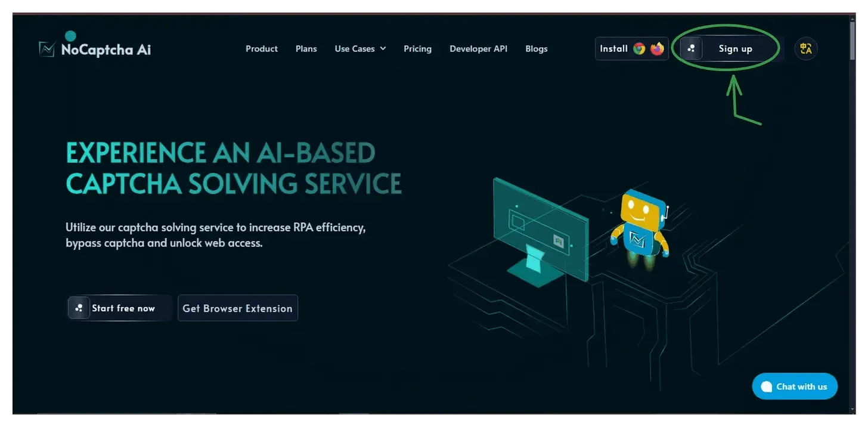Open the language translate icon
This screenshot has width=868, height=427.
(x=806, y=49)
